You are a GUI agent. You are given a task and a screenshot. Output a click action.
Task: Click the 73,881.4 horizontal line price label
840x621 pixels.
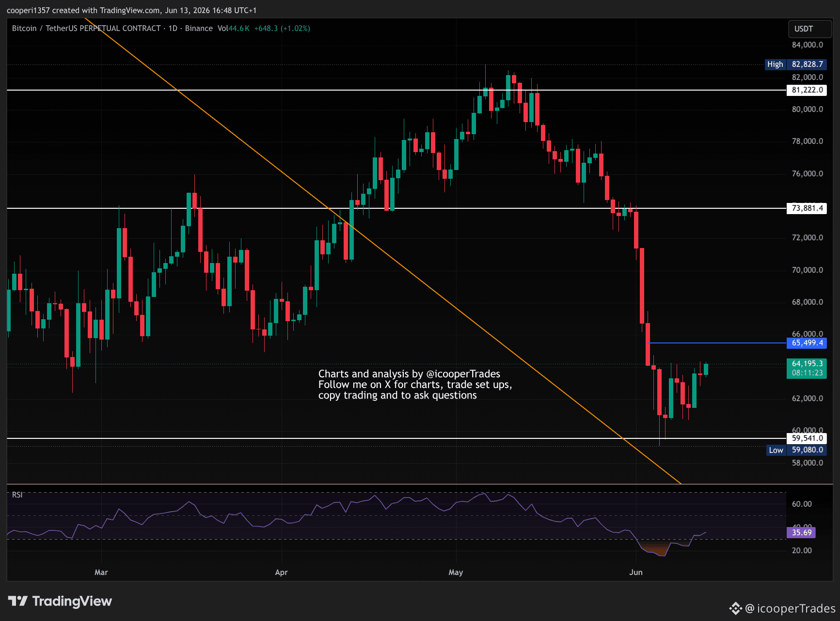click(807, 208)
